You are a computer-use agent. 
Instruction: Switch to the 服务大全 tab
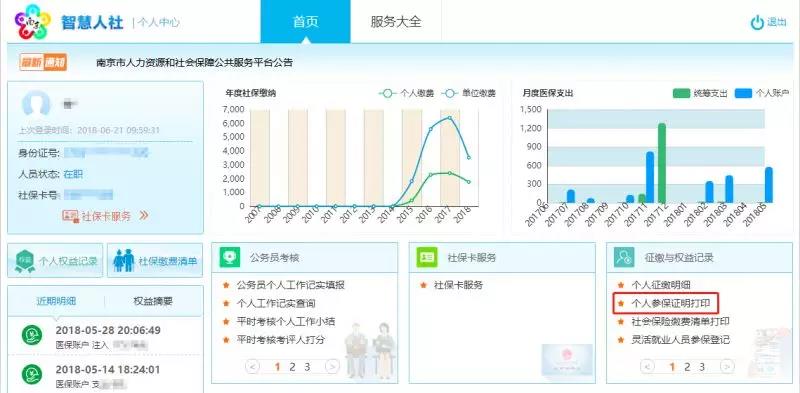pyautogui.click(x=396, y=22)
